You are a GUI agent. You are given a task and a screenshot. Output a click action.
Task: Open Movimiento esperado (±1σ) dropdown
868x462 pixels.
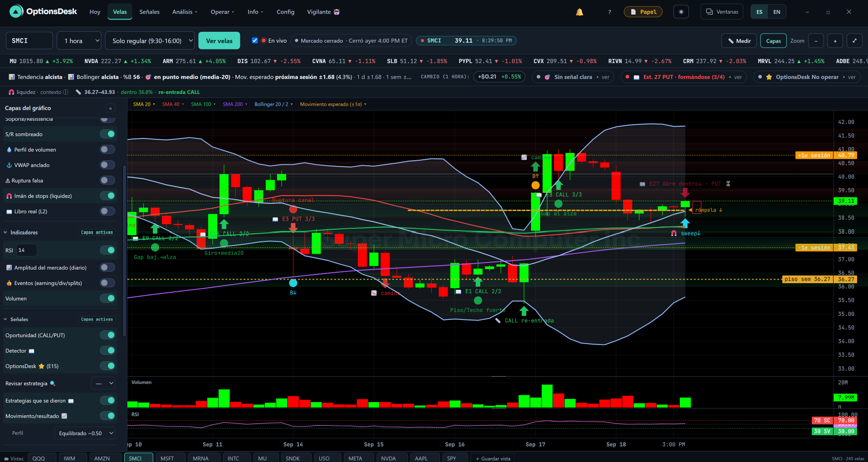[x=333, y=104]
